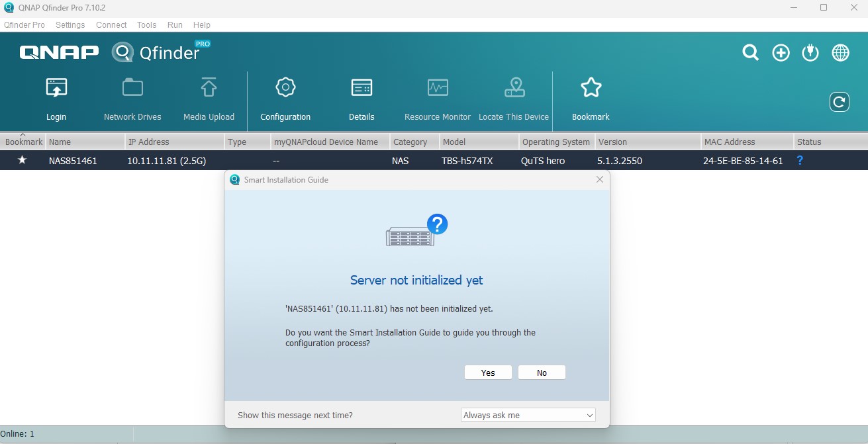The height and width of the screenshot is (444, 868).
Task: Select the 'Server not initialized yet' heading
Action: [x=416, y=280]
